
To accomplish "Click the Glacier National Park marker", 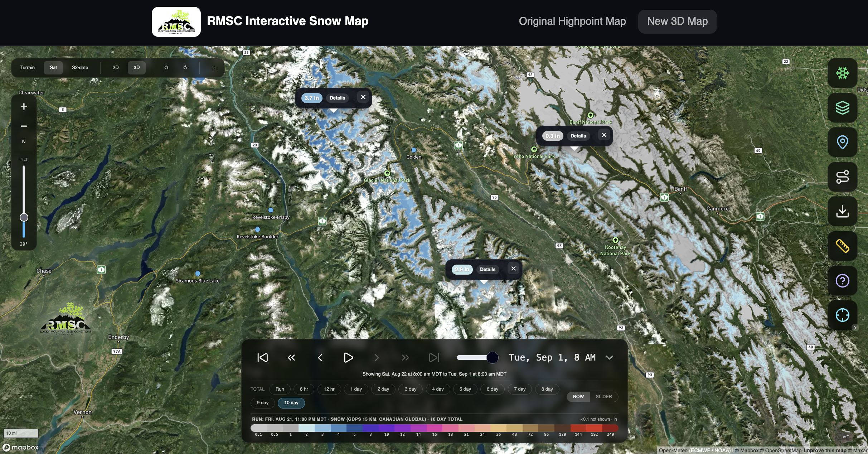I will click(387, 173).
